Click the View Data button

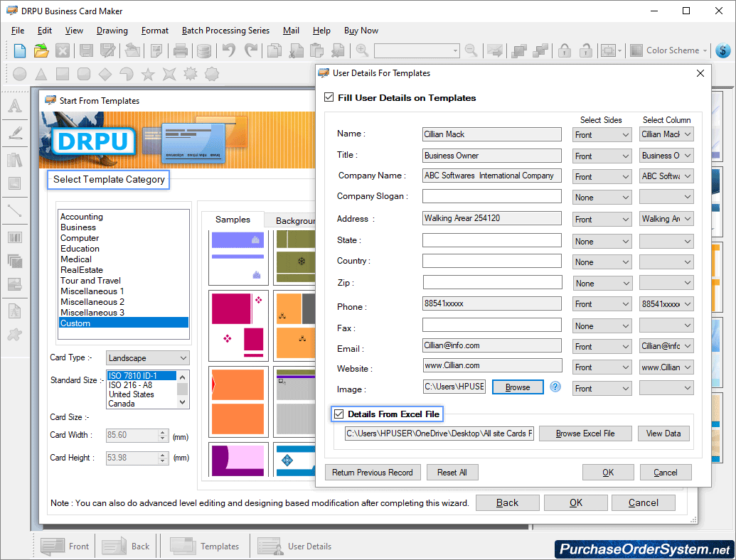click(x=663, y=434)
